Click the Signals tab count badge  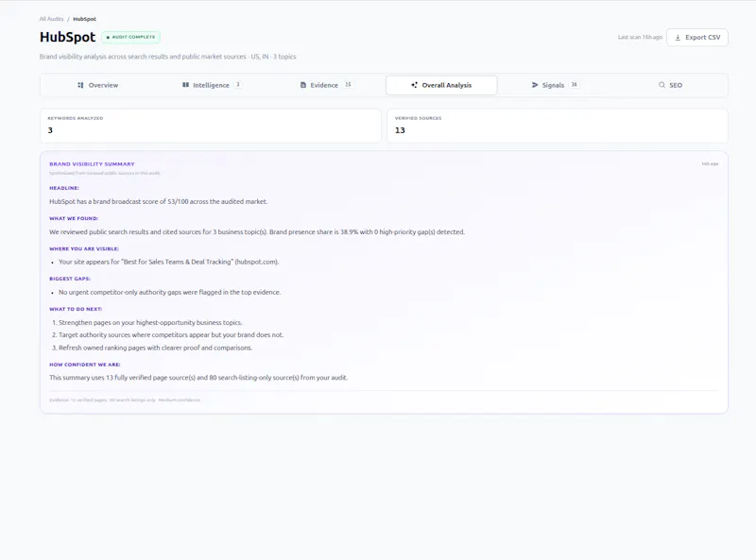click(574, 85)
